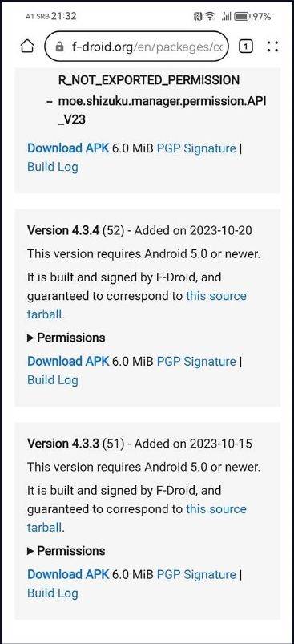Expand Permissions for Version 4.3.3
The image size is (294, 644).
pyautogui.click(x=66, y=551)
